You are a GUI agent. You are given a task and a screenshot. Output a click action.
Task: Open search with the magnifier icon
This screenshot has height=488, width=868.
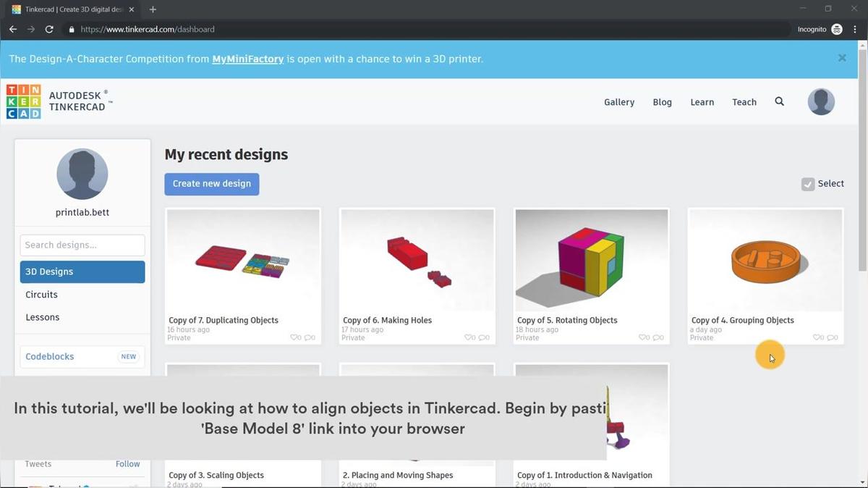[779, 102]
